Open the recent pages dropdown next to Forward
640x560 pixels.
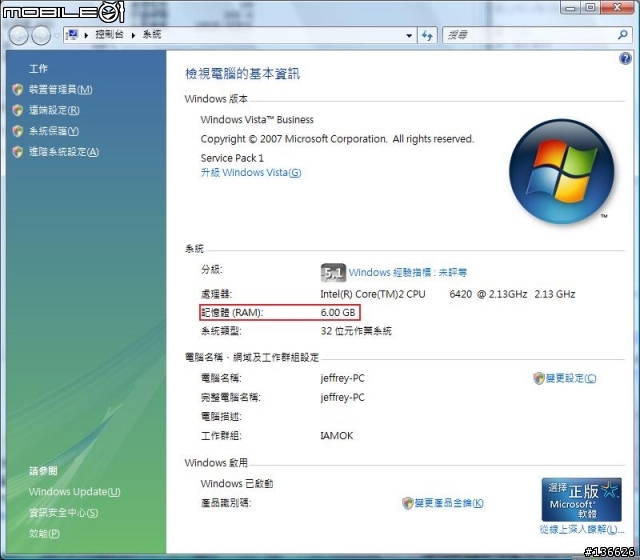pyautogui.click(x=57, y=36)
